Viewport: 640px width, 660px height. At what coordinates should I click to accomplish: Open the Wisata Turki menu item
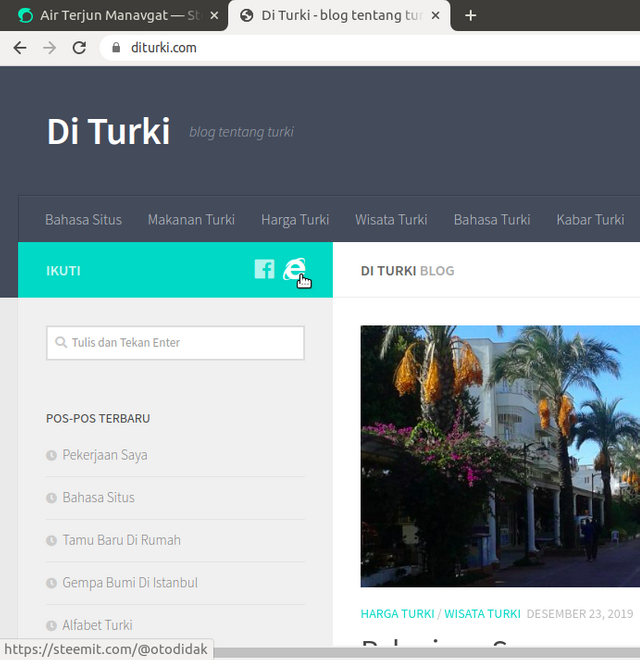click(x=391, y=220)
